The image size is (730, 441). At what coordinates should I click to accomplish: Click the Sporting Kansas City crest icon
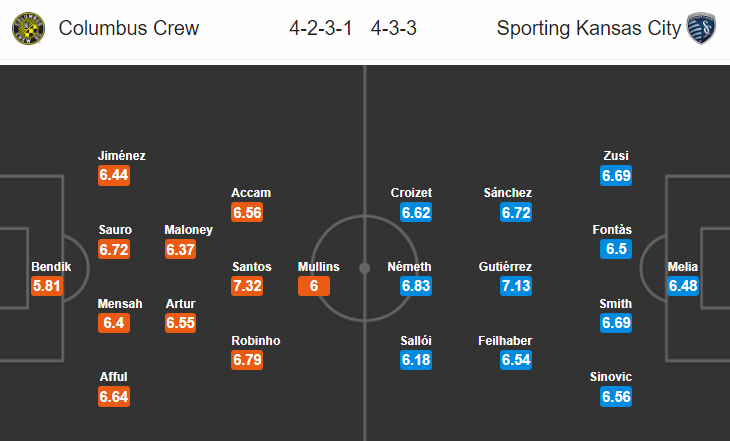(702, 28)
